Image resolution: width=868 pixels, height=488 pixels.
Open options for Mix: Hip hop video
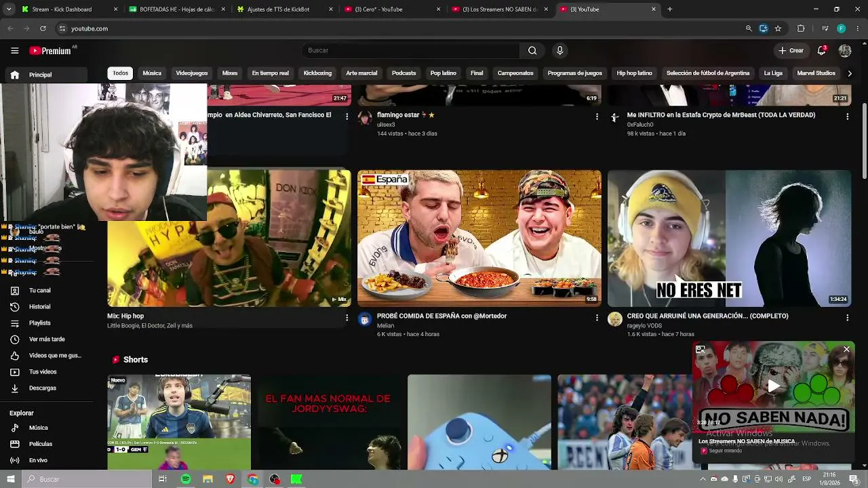[x=347, y=317]
